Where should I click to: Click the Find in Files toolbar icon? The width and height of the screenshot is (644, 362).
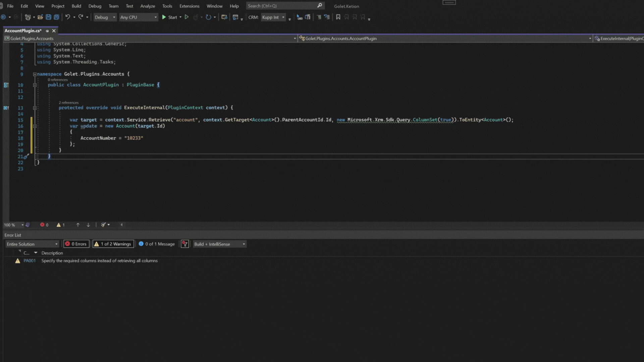(224, 17)
